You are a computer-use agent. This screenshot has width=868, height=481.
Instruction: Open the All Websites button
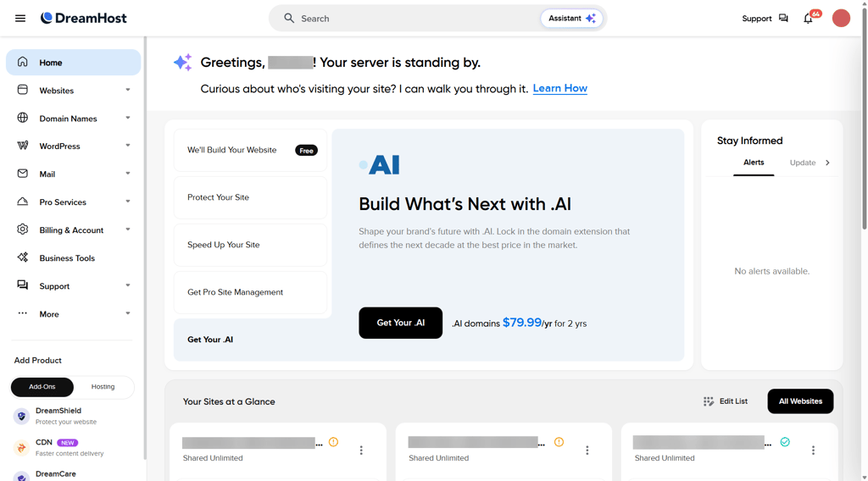[x=800, y=401]
